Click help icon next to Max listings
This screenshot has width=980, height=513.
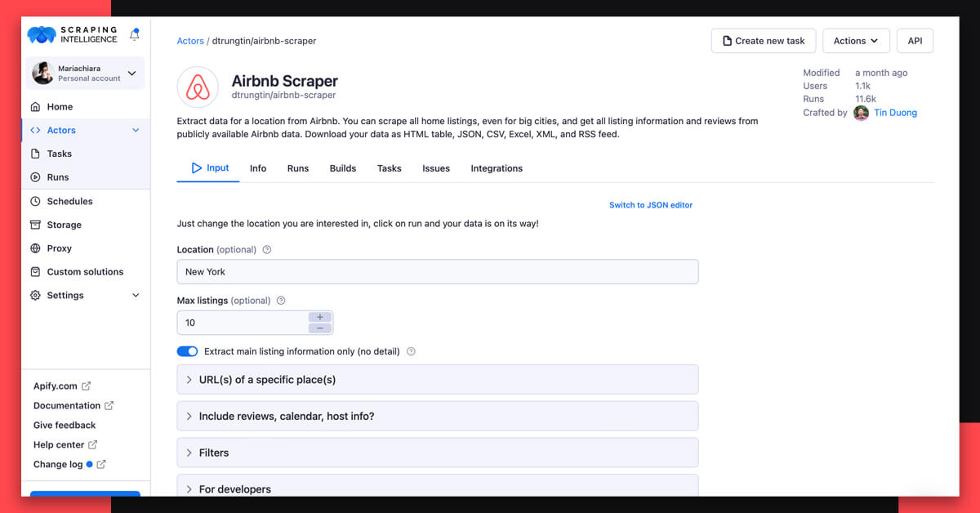pos(281,301)
